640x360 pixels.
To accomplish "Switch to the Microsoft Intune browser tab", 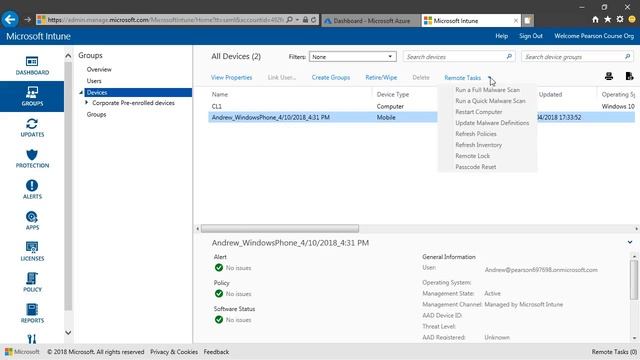I will point(470,20).
